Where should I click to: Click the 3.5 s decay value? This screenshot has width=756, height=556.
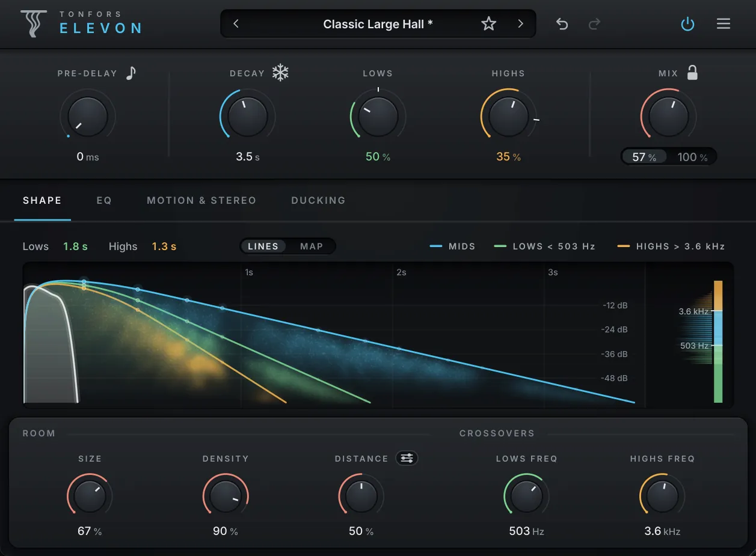tap(247, 157)
